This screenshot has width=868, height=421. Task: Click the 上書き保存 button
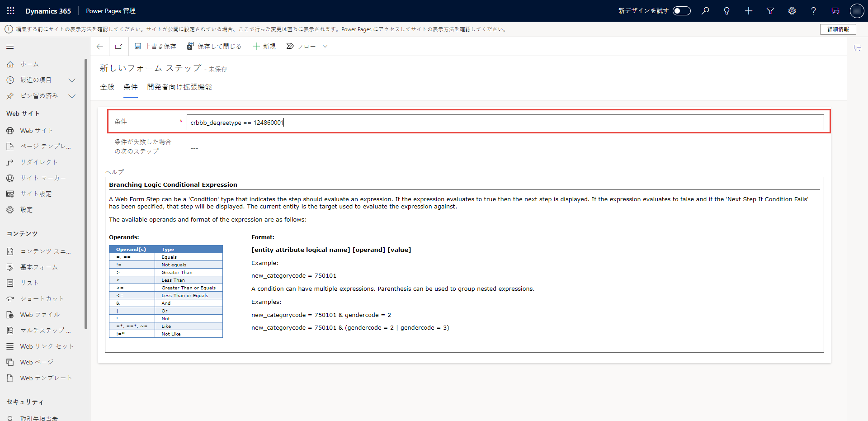click(155, 47)
